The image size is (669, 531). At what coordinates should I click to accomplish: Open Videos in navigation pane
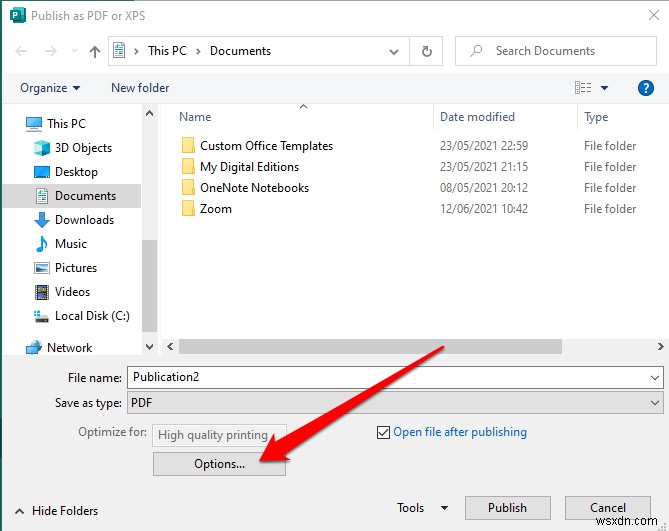pyautogui.click(x=73, y=292)
